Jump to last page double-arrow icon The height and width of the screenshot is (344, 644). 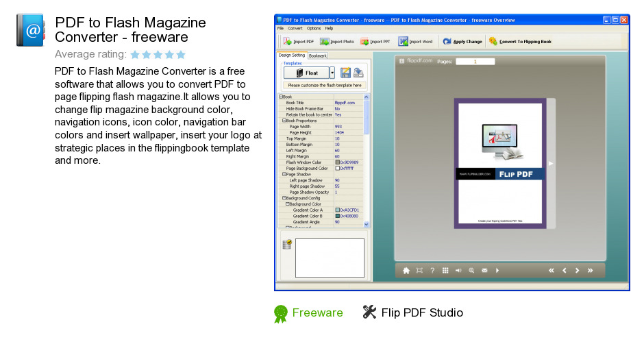590,271
